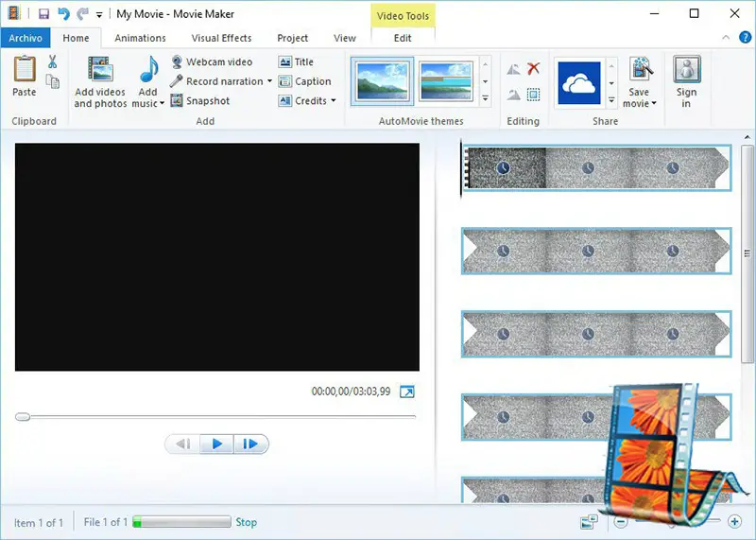Open the Save movie dropdown arrow
The height and width of the screenshot is (540, 756).
tap(654, 103)
